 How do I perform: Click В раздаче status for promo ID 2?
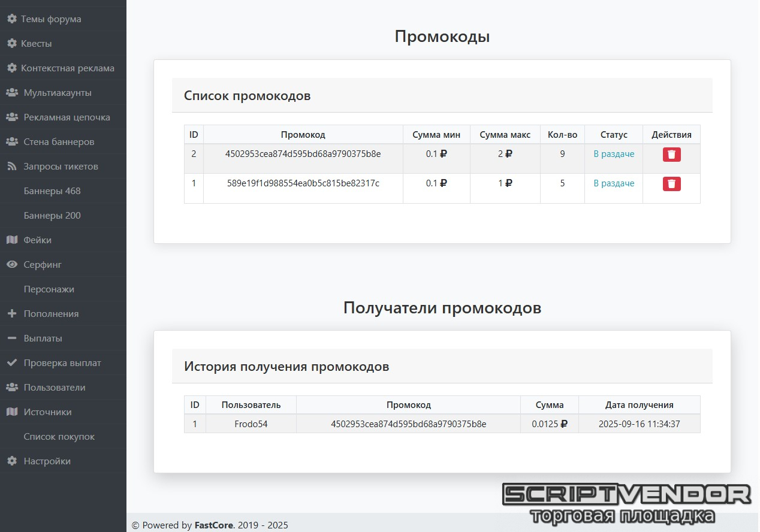pos(614,154)
